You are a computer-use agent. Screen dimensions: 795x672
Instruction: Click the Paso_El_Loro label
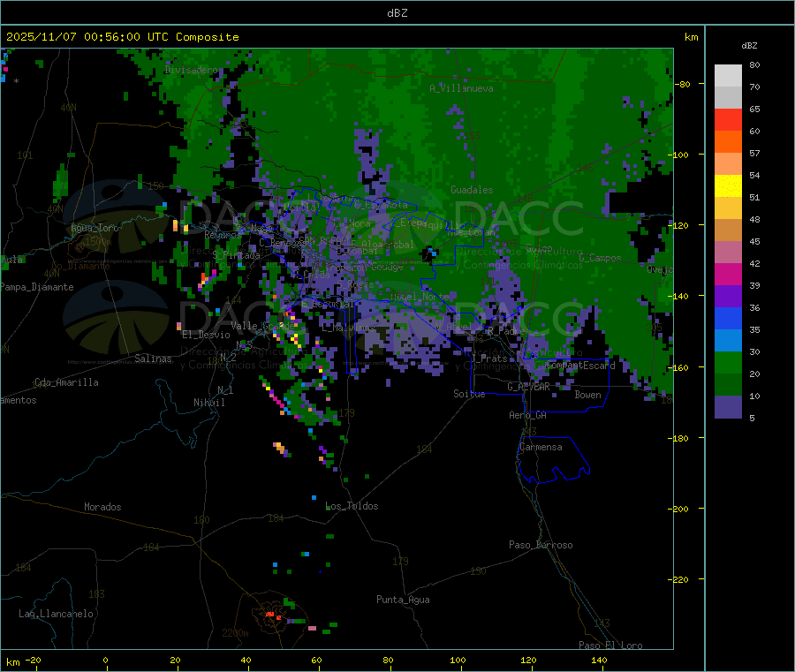[x=610, y=646]
